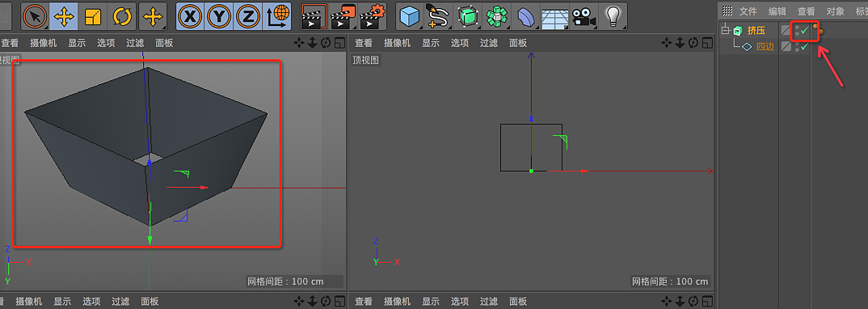Activate the Scale tool
The height and width of the screenshot is (309, 868).
tap(93, 17)
